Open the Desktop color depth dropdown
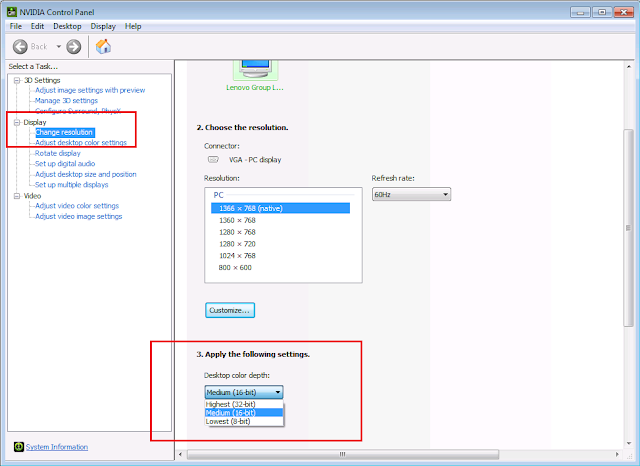The height and width of the screenshot is (466, 640). [244, 393]
